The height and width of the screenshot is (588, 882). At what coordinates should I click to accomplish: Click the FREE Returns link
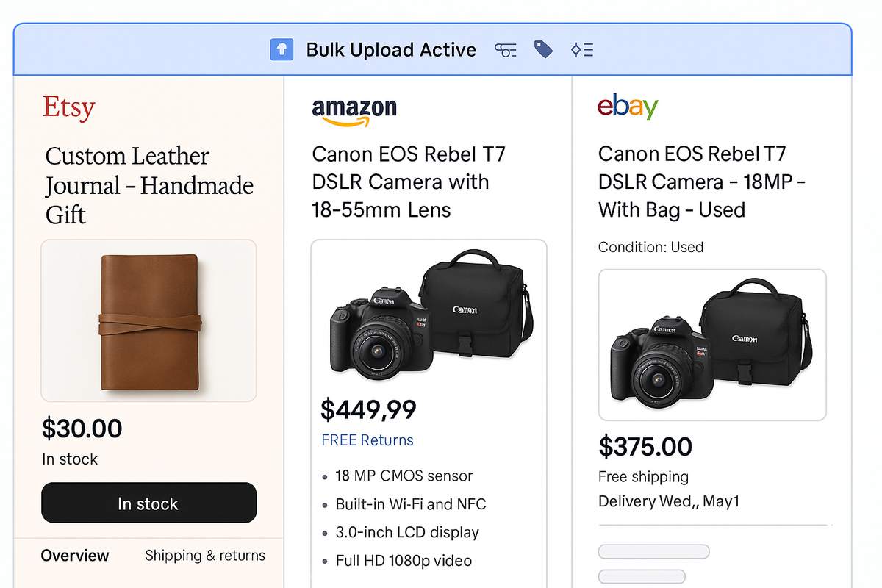(367, 440)
